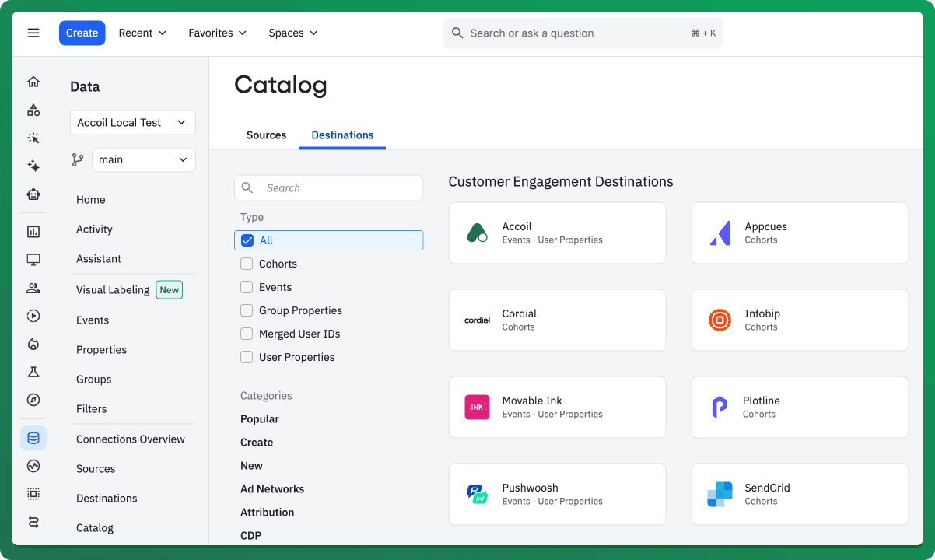Open the Spaces dropdown
Image resolution: width=935 pixels, height=560 pixels.
[293, 33]
